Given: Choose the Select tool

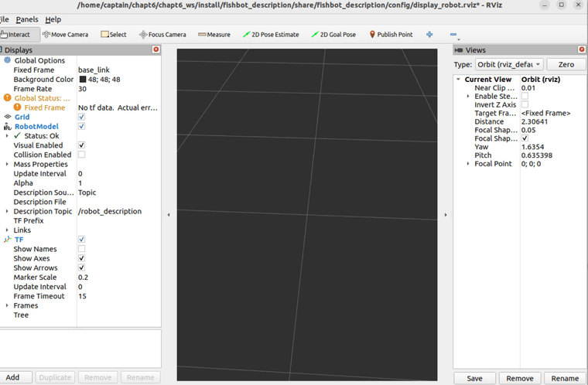Looking at the screenshot, I should tap(114, 35).
